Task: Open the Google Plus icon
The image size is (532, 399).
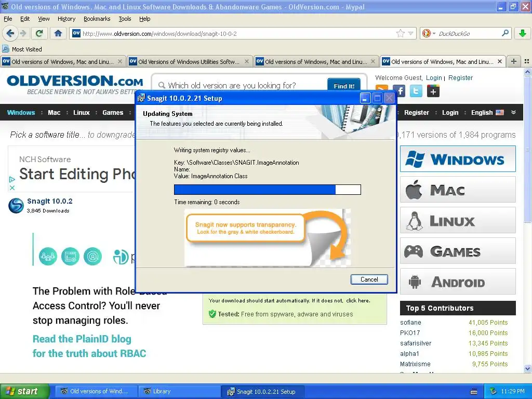Action: pos(433,91)
